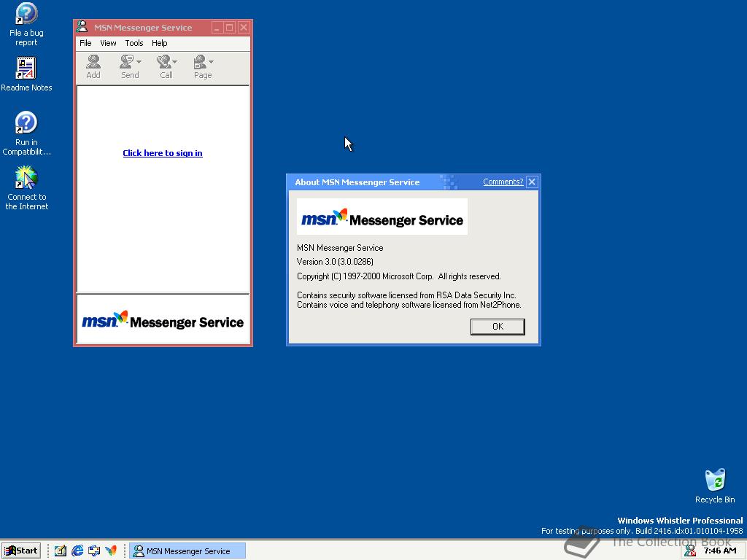Minimize the MSN Messenger Service window
747x560 pixels.
[x=217, y=28]
